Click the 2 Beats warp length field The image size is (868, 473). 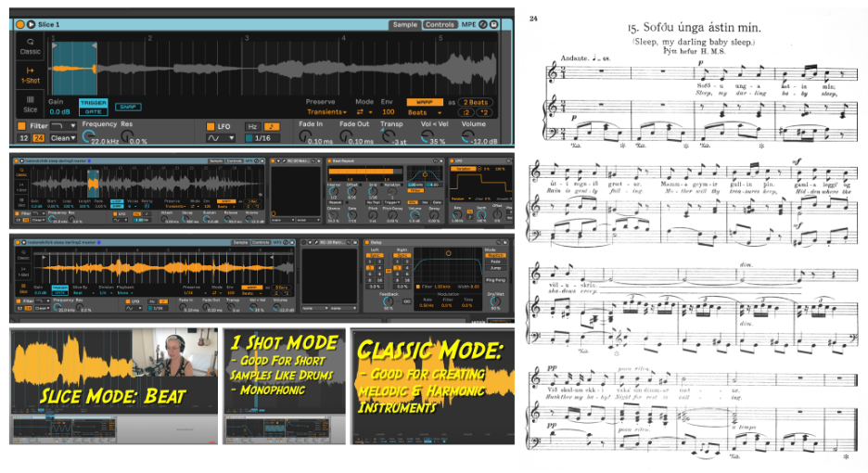click(x=476, y=102)
